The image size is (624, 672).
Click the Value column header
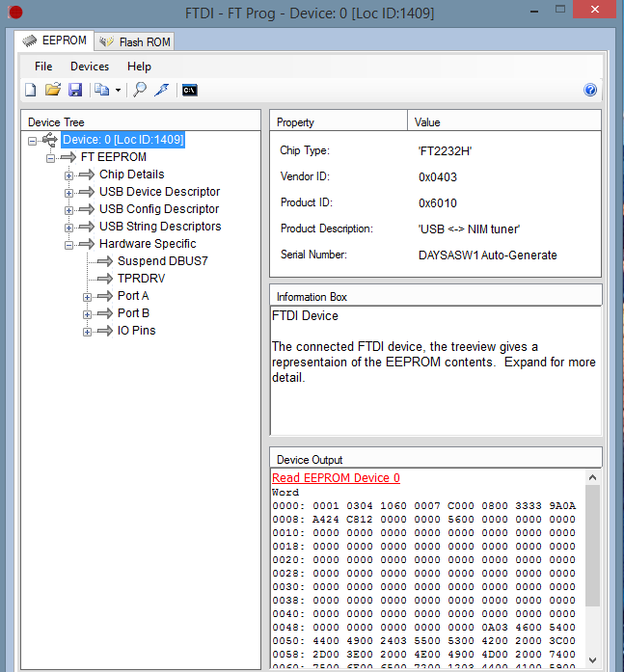(504, 122)
